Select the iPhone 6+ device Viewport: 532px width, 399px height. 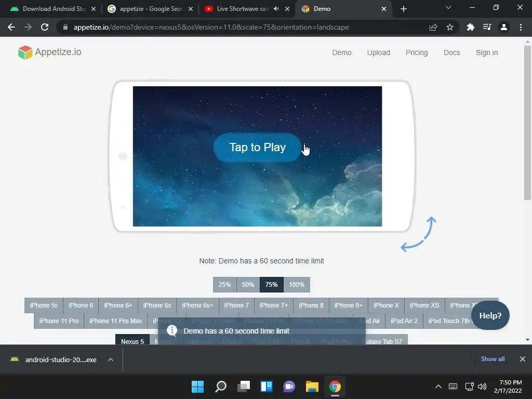tap(118, 305)
